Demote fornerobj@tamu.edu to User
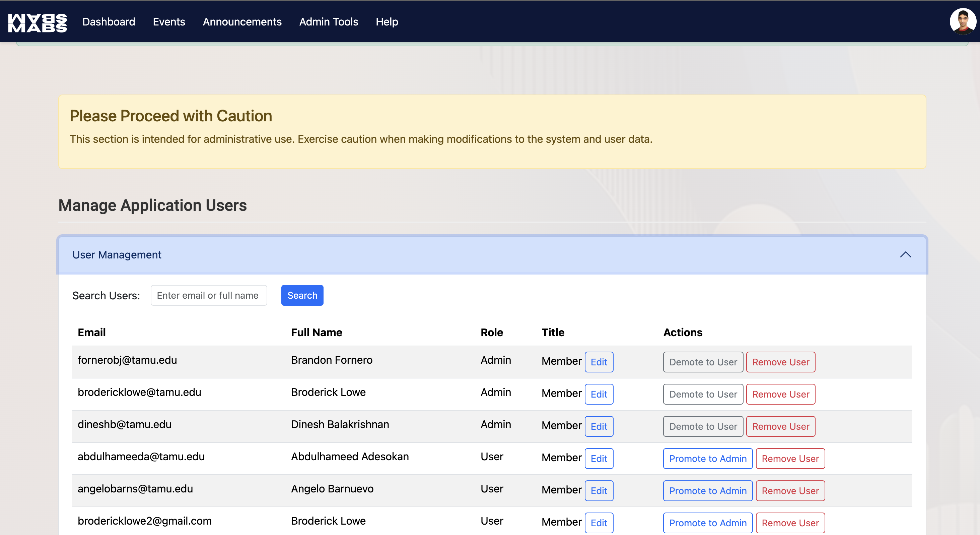Viewport: 980px width, 535px height. click(703, 362)
